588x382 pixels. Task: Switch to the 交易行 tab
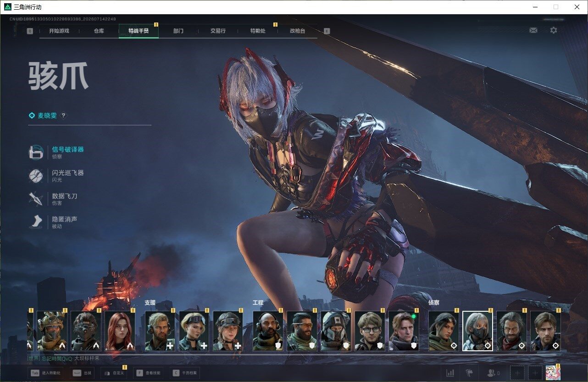(x=218, y=31)
